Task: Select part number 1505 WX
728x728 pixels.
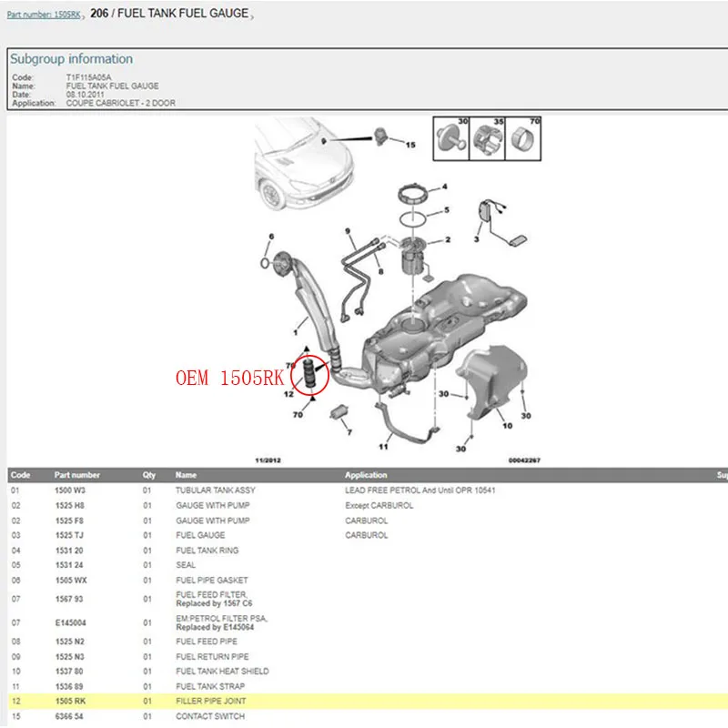Action: [x=71, y=581]
